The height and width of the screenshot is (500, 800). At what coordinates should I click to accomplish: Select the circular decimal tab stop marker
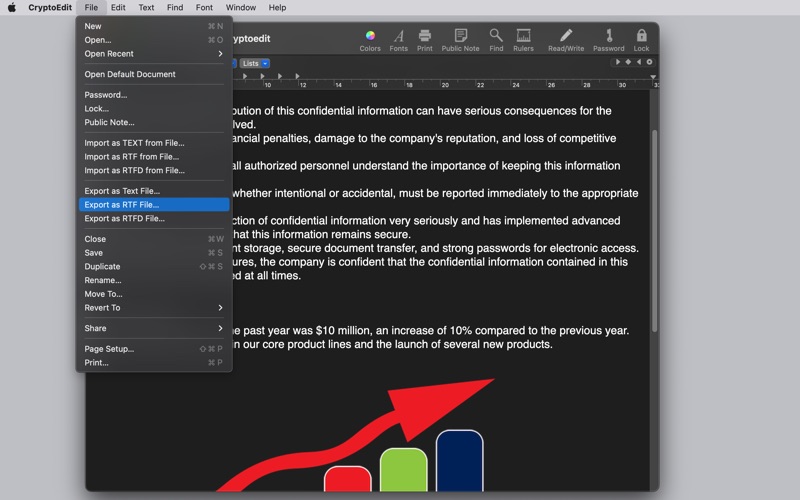(x=649, y=62)
